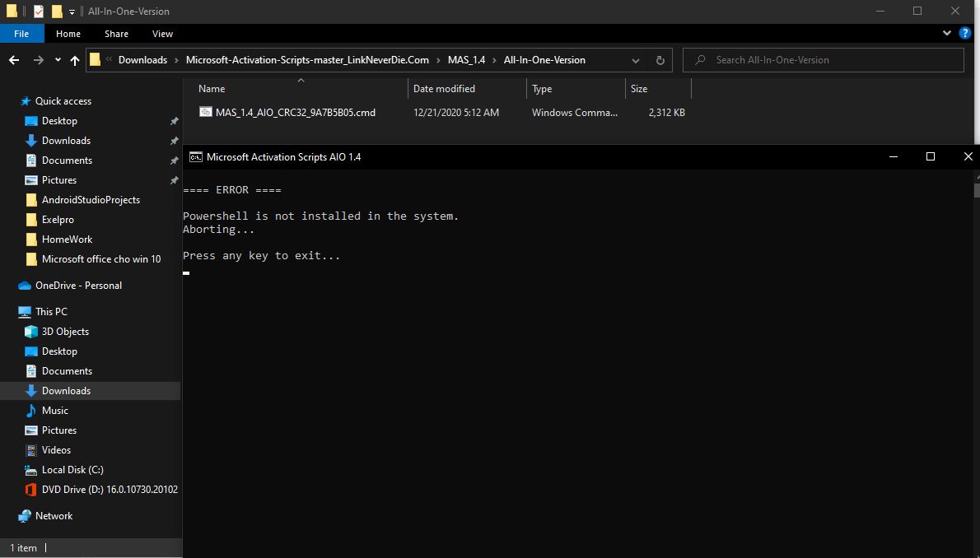This screenshot has height=558, width=980.
Task: Open the File menu tab
Action: [21, 34]
